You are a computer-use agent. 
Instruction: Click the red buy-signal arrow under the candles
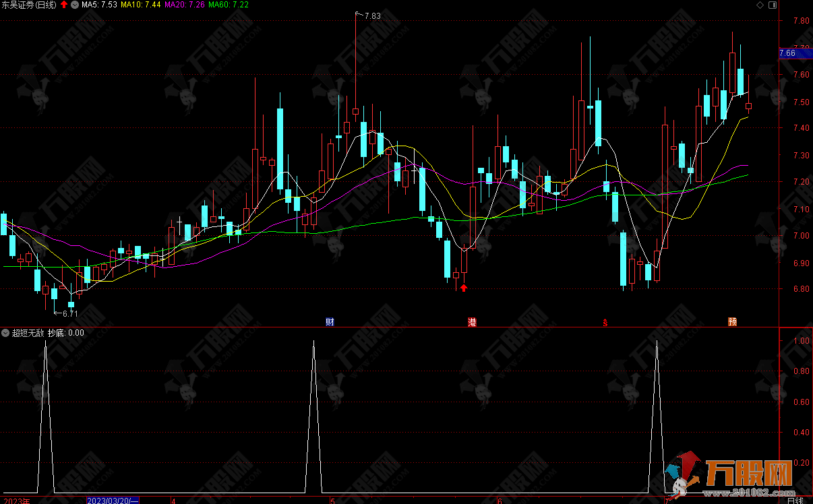coord(464,288)
